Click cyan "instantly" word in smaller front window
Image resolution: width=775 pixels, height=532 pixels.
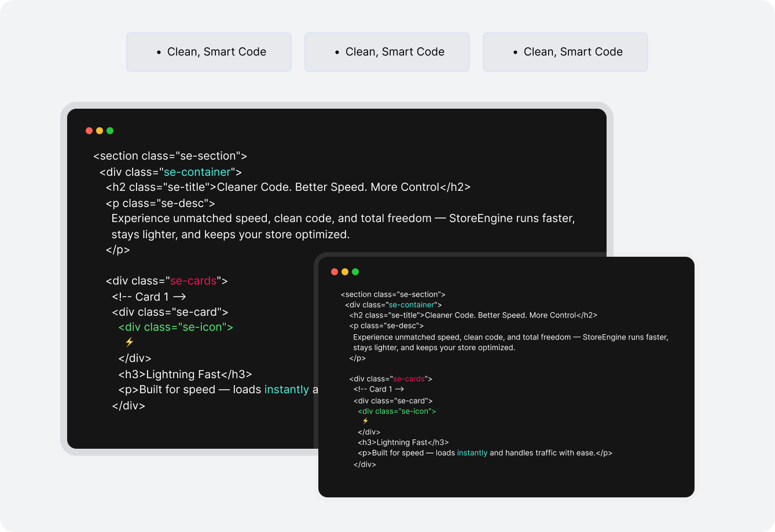click(472, 453)
